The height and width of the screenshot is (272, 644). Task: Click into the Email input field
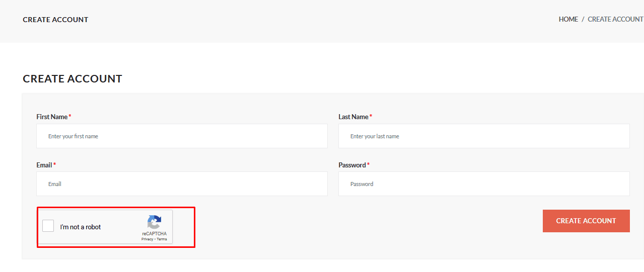[182, 184]
